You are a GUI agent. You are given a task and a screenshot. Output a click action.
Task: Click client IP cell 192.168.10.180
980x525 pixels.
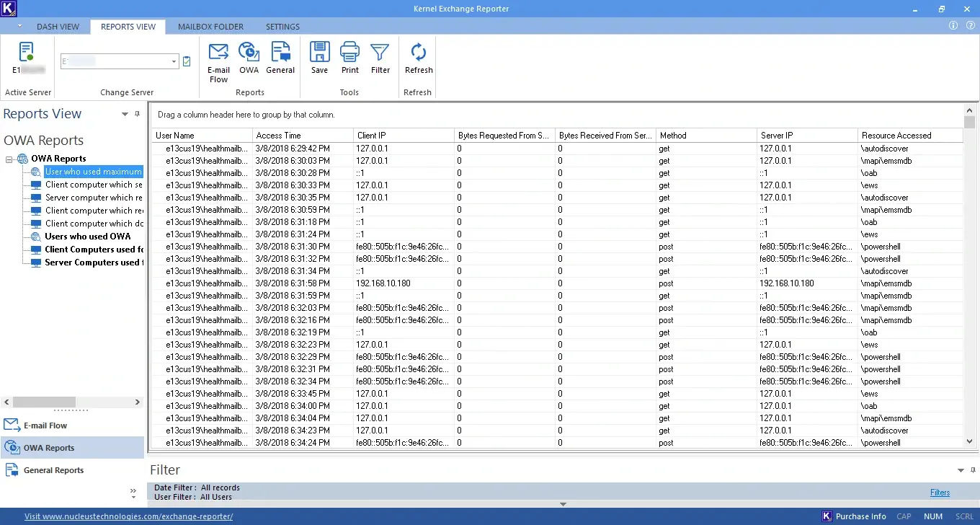404,283
